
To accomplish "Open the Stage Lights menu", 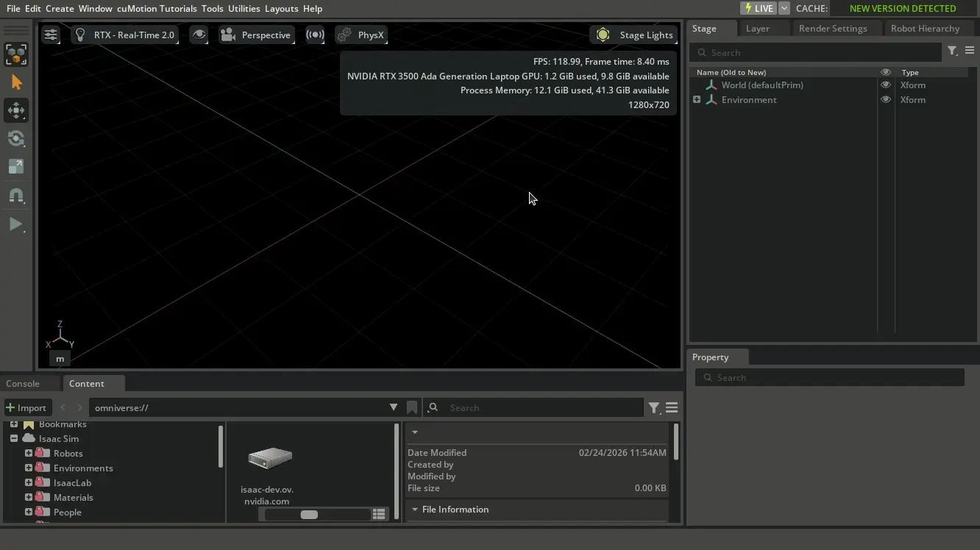I will [x=635, y=35].
